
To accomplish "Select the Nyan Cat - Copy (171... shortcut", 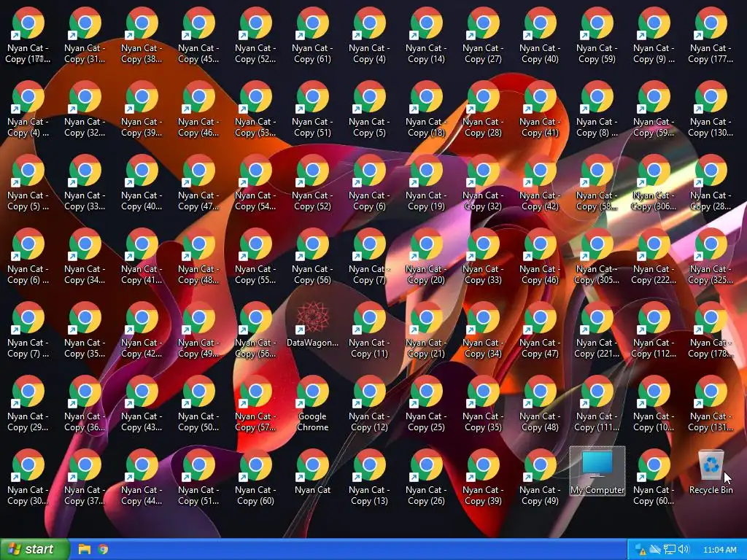I will pyautogui.click(x=28, y=36).
